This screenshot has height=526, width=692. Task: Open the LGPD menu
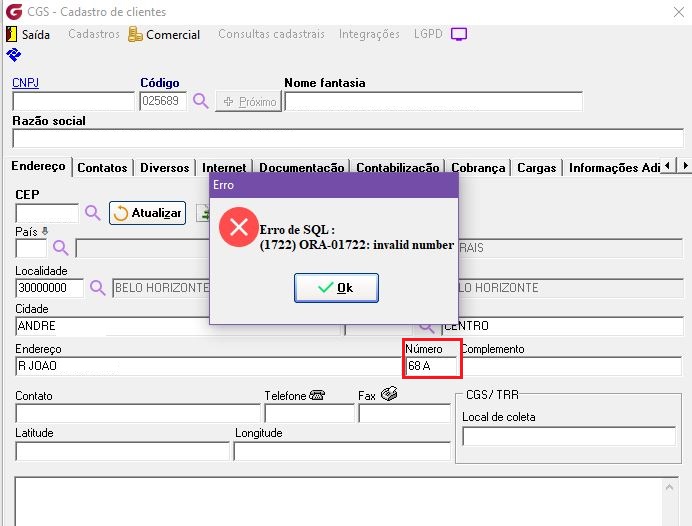pyautogui.click(x=428, y=34)
